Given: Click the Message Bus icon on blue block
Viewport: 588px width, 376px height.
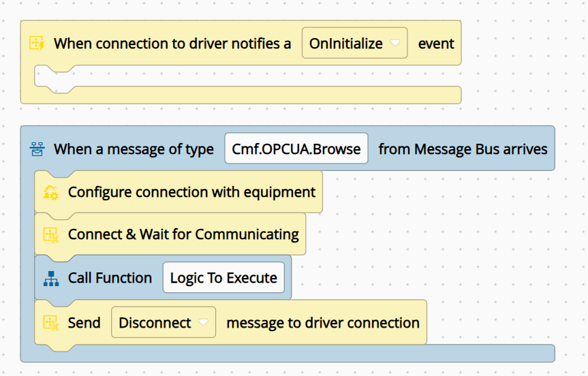Looking at the screenshot, I should (37, 148).
